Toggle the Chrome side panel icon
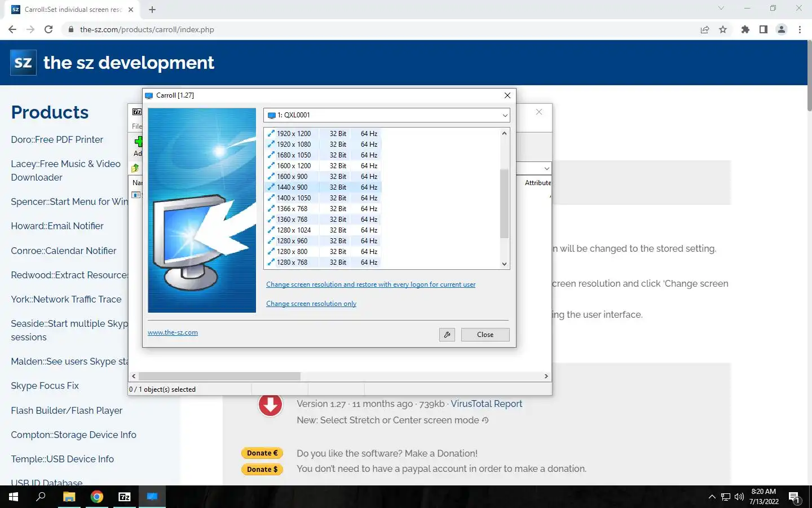This screenshot has width=812, height=508. coord(764,29)
